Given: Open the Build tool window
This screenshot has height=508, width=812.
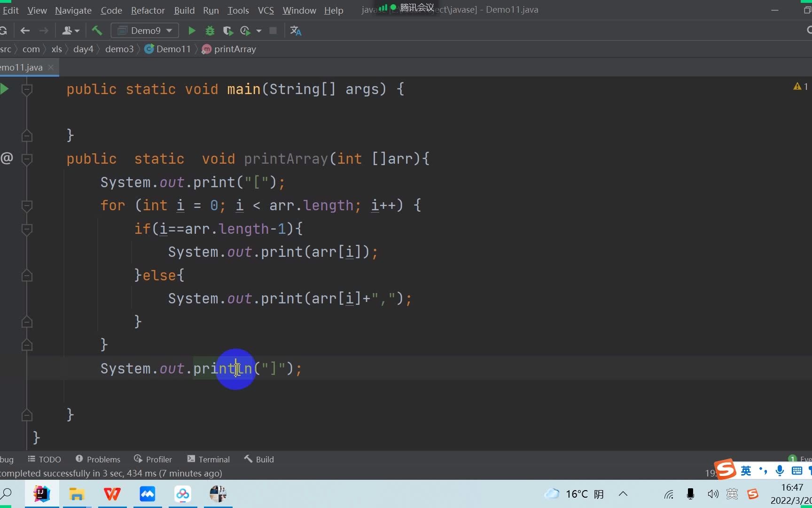Looking at the screenshot, I should pyautogui.click(x=259, y=459).
